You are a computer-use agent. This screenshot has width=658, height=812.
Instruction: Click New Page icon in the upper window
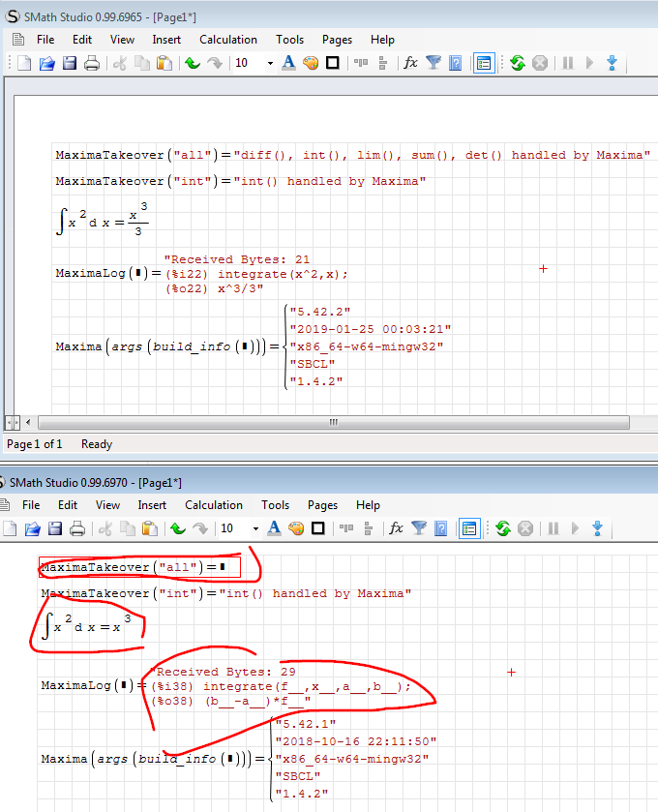pyautogui.click(x=25, y=63)
